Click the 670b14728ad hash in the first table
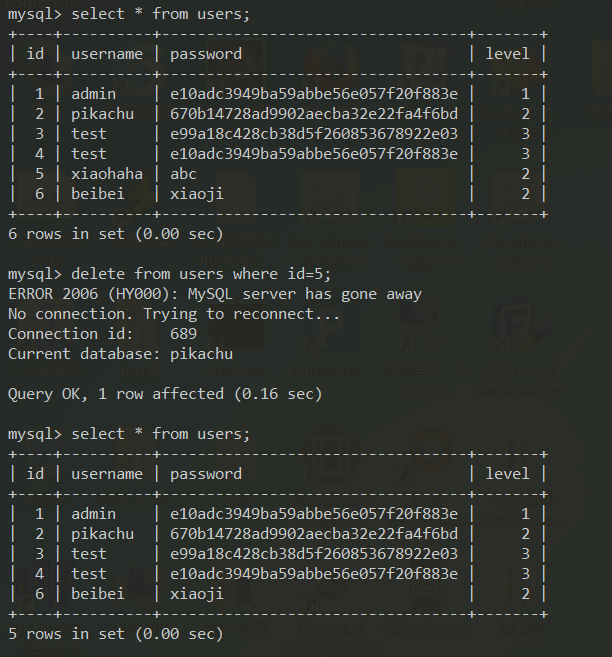The image size is (612, 657). [x=314, y=114]
